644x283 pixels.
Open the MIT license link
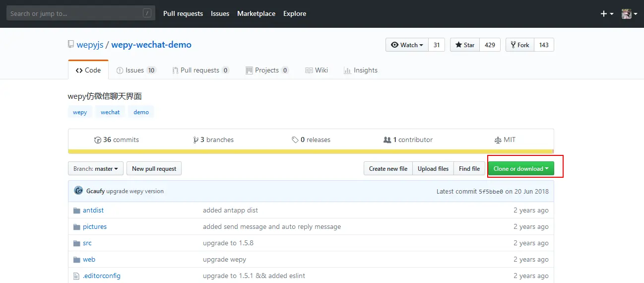505,140
